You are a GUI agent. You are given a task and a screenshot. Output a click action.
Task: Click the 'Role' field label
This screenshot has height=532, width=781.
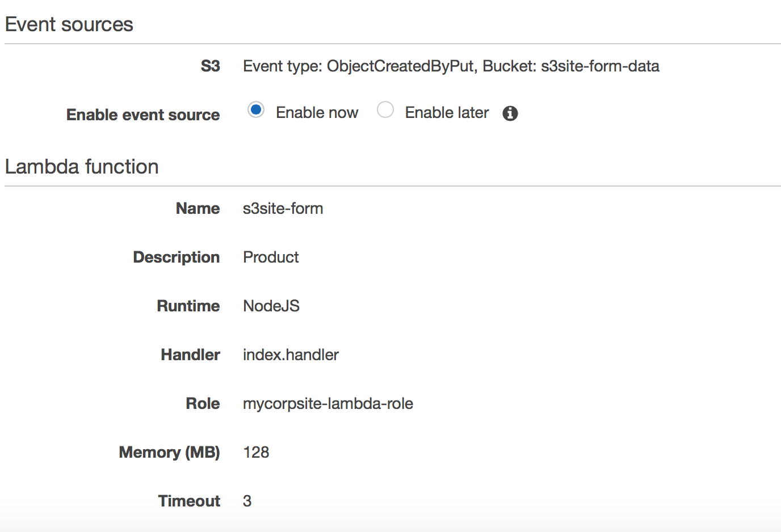point(203,404)
